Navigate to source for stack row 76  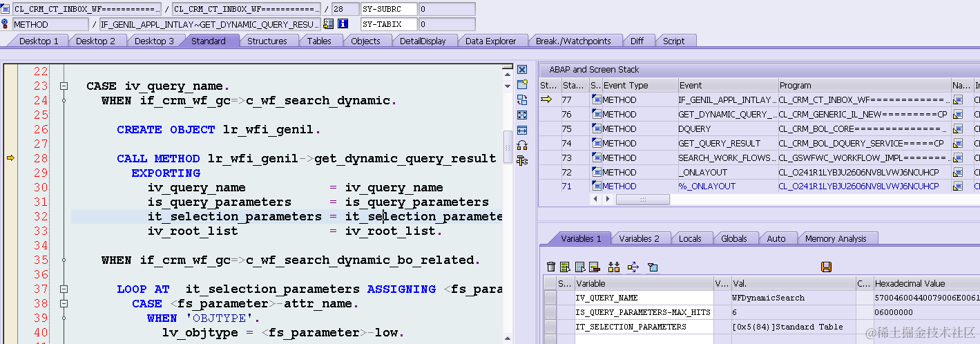point(958,115)
